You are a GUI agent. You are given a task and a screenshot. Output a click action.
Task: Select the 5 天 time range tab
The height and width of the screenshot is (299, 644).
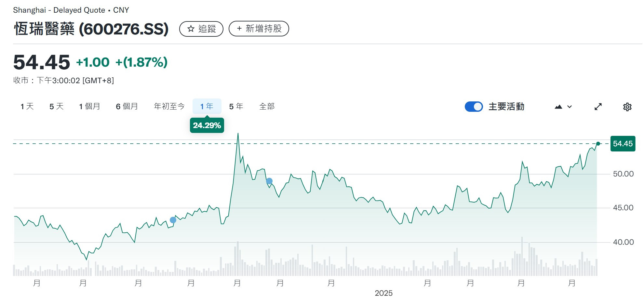pyautogui.click(x=57, y=106)
